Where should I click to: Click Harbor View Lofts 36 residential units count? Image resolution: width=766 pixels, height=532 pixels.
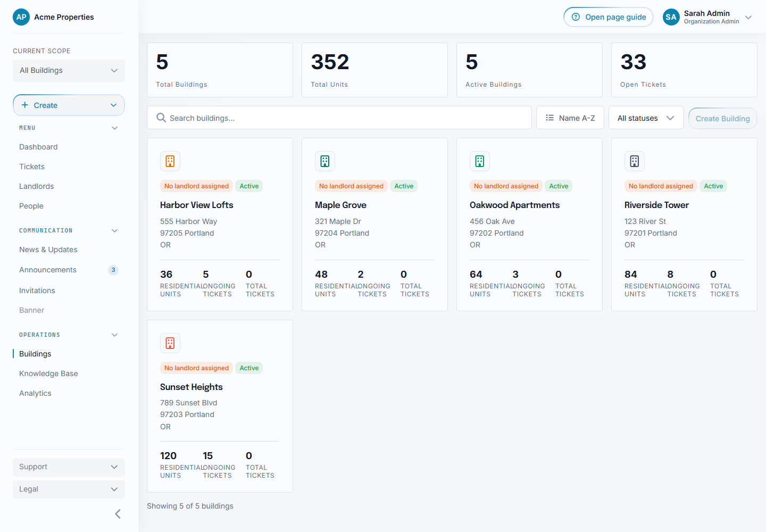click(166, 275)
